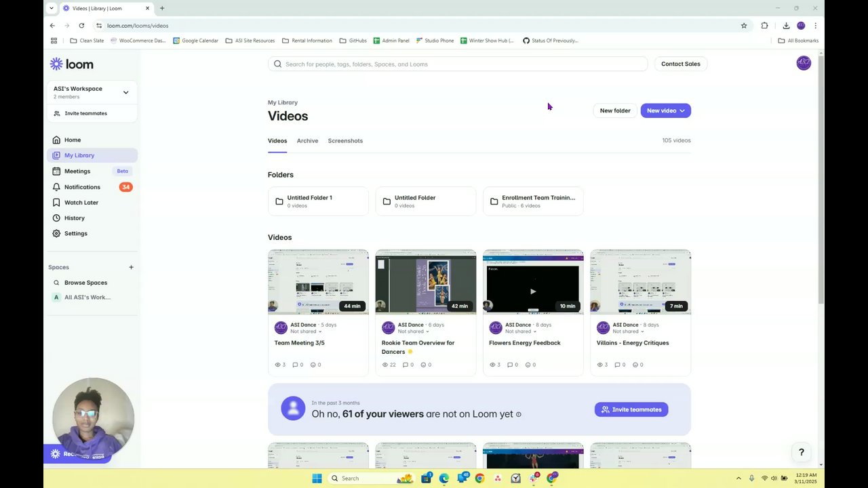Viewport: 868px width, 488px height.
Task: Select the Videos tab
Action: [x=277, y=141]
